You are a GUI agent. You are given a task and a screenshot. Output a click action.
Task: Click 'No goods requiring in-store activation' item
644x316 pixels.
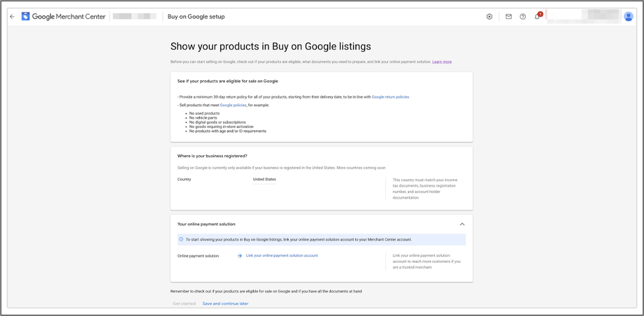coord(222,127)
